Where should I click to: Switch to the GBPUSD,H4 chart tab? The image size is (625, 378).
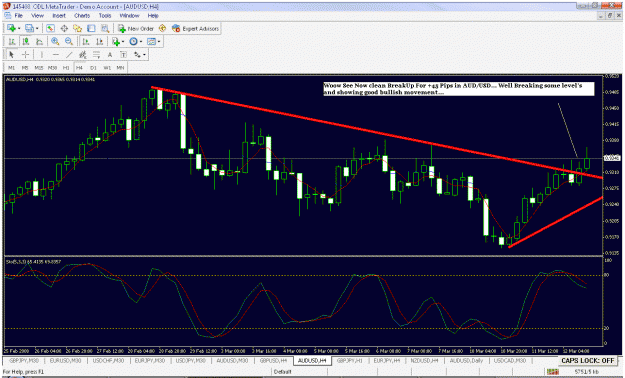click(x=273, y=360)
